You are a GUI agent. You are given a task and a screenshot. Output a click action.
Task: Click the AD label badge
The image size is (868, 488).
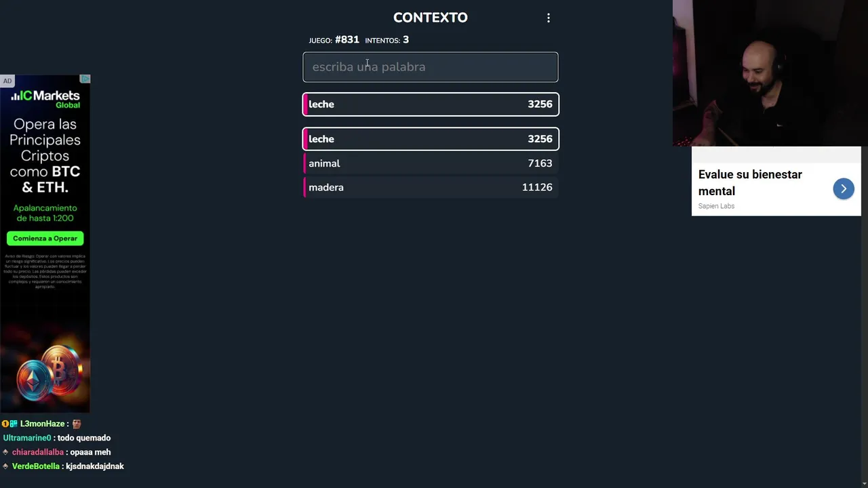point(7,81)
